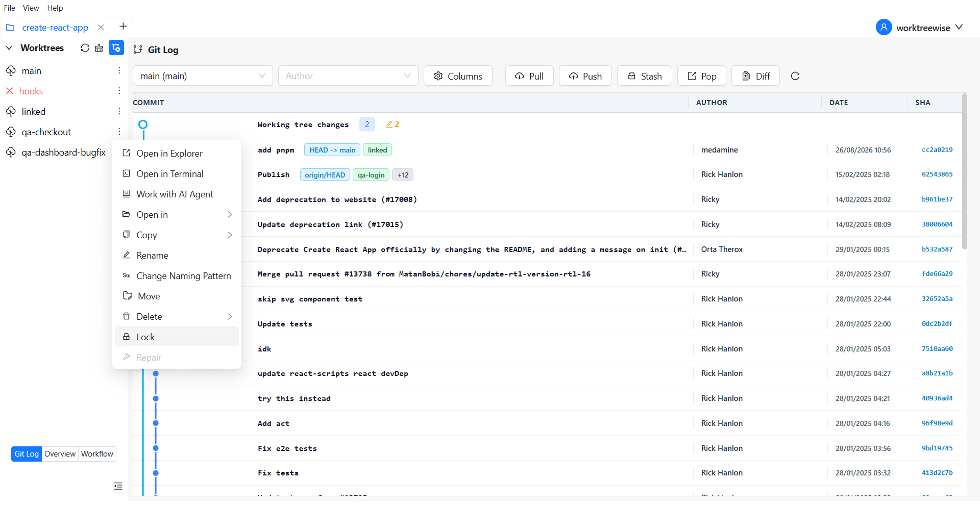Open the View menu

(x=31, y=8)
